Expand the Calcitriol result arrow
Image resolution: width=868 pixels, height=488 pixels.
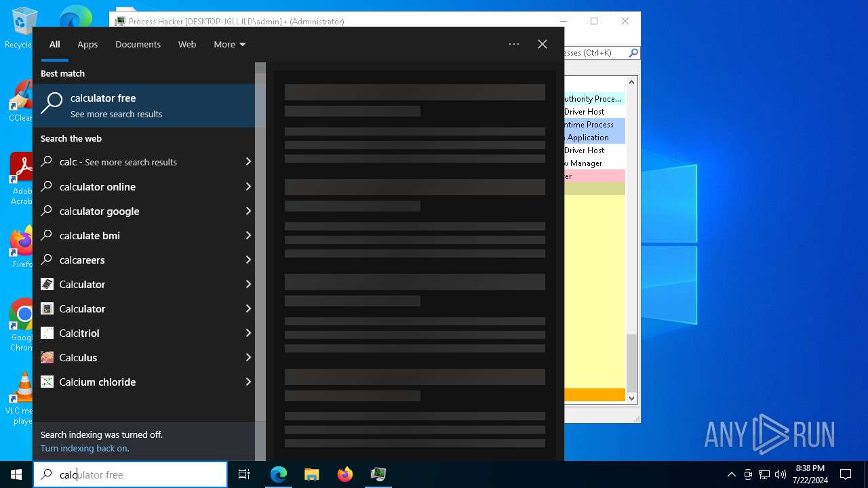point(248,333)
